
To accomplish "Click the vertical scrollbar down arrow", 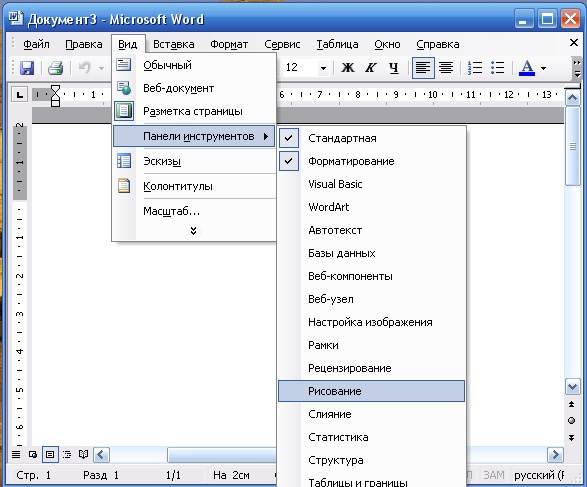I will (572, 387).
